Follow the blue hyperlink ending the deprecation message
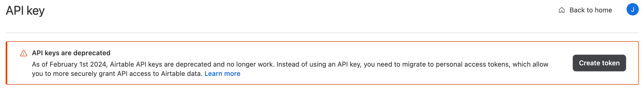The height and width of the screenshot is (95, 644). coord(222,74)
